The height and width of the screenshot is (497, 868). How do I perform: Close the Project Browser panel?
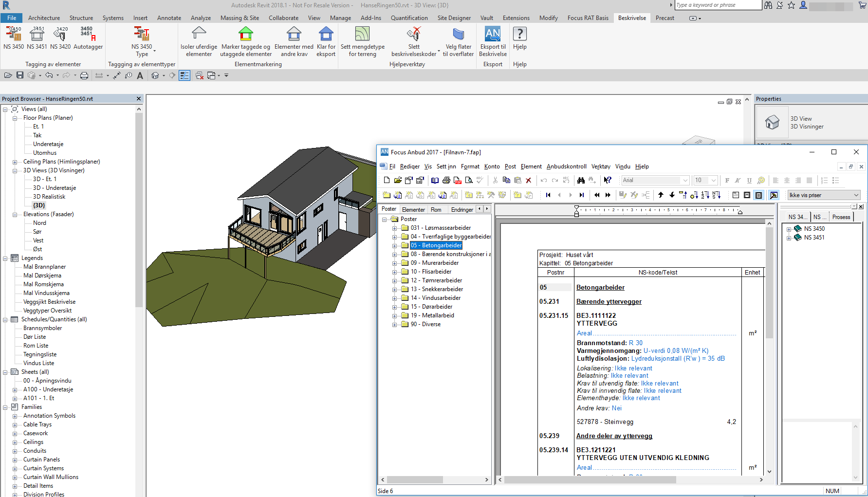point(139,99)
